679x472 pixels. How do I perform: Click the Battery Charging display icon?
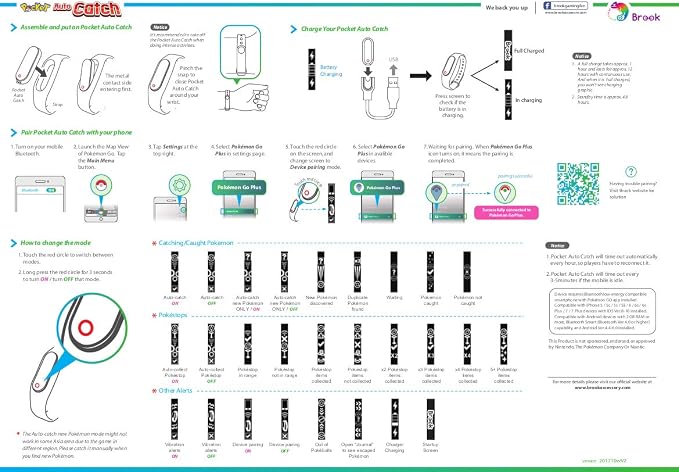pyautogui.click(x=311, y=69)
